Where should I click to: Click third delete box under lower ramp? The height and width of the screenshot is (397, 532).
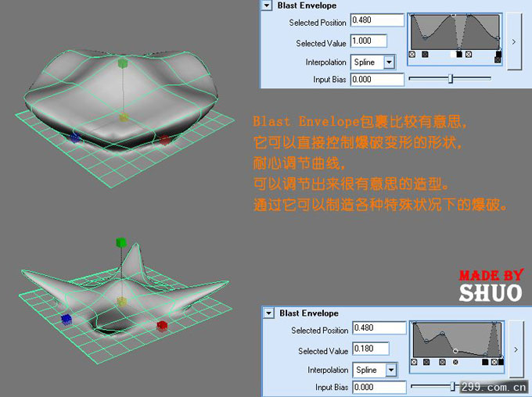pyautogui.click(x=443, y=362)
